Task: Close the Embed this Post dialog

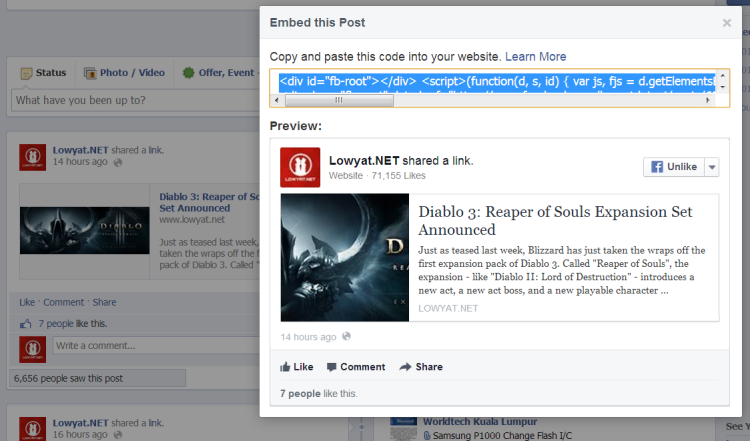Action: [726, 22]
